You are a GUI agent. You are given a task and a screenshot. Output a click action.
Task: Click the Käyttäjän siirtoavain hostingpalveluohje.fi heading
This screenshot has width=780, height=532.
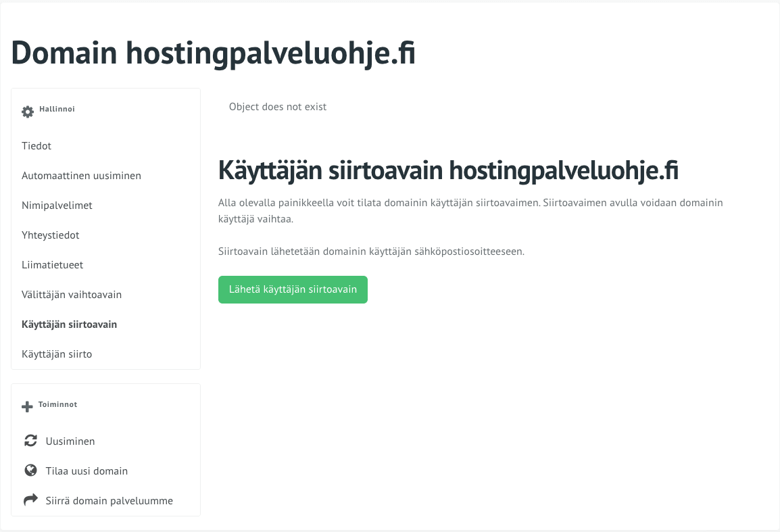pyautogui.click(x=448, y=172)
